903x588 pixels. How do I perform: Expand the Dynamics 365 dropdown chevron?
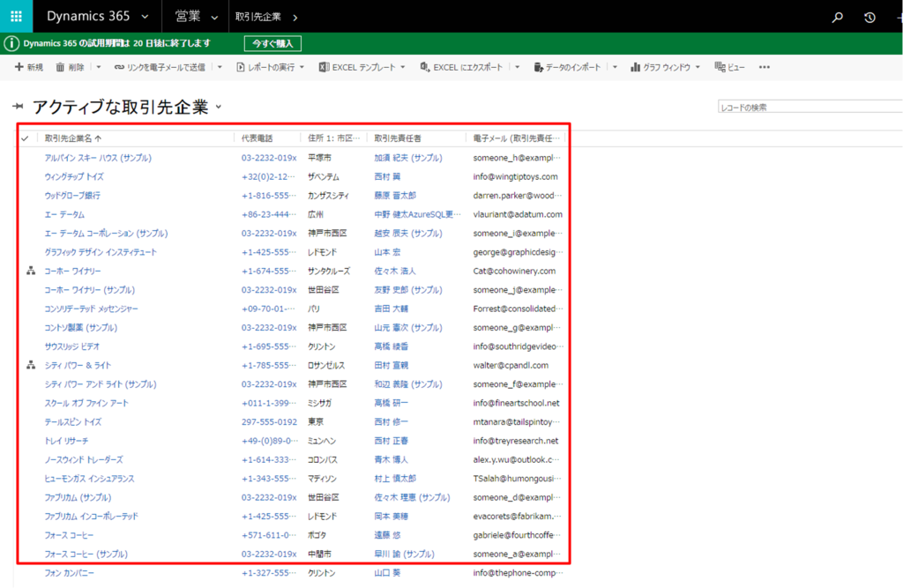146,17
